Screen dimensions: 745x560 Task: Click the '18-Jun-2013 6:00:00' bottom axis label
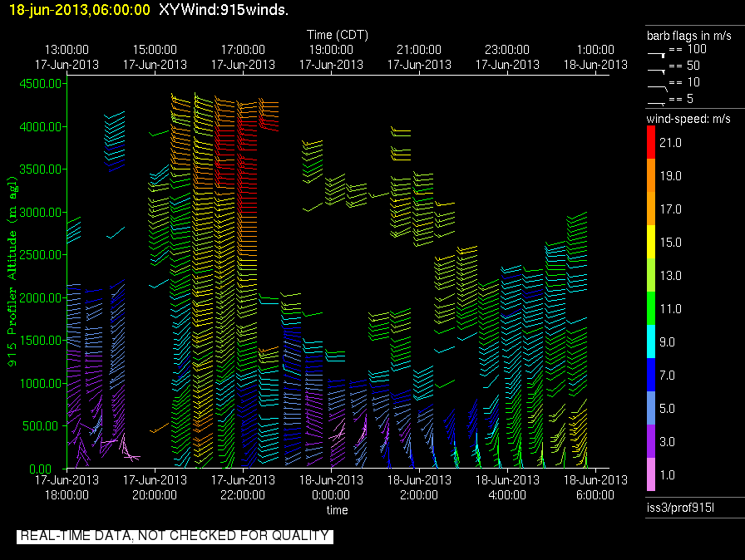(595, 488)
